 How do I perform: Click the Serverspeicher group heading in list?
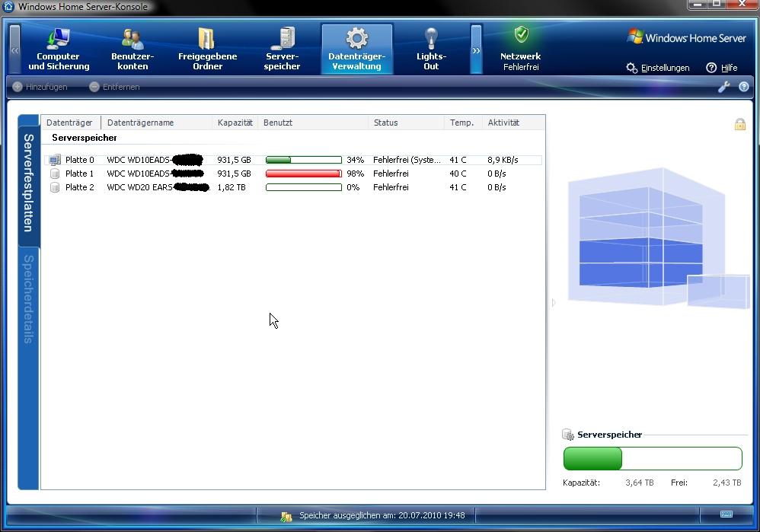[x=85, y=138]
